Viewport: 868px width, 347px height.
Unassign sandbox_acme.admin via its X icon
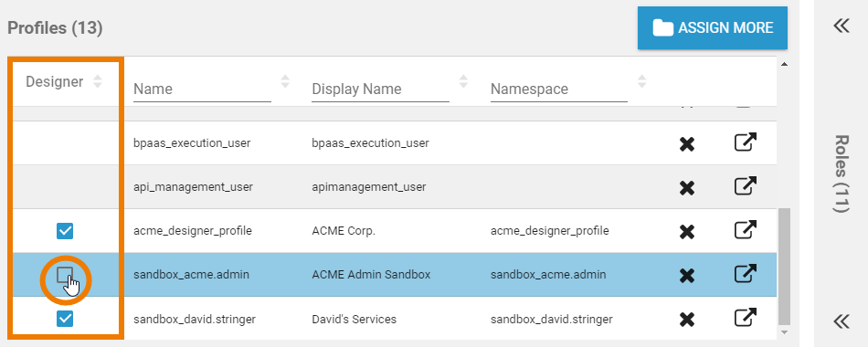pos(687,275)
